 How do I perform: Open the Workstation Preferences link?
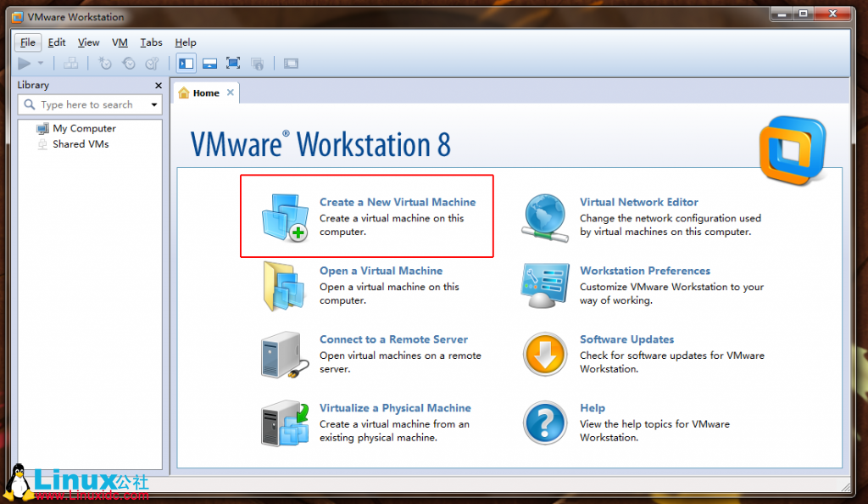(645, 271)
